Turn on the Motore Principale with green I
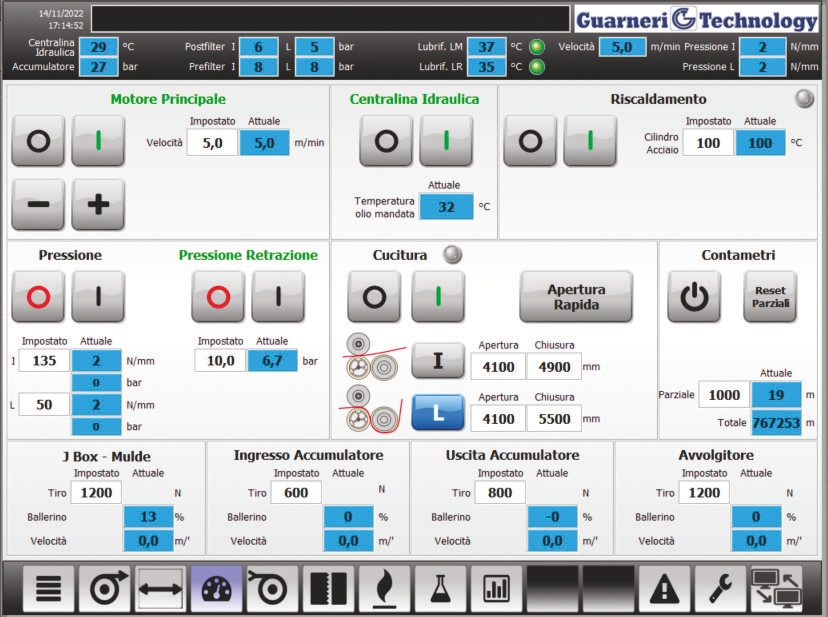This screenshot has width=828, height=617. [x=98, y=141]
